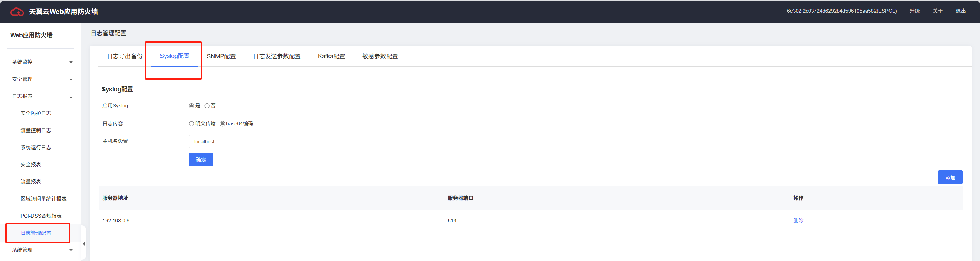The height and width of the screenshot is (261, 980).
Task: Switch to the 敏感参数配置 tab
Action: 380,56
